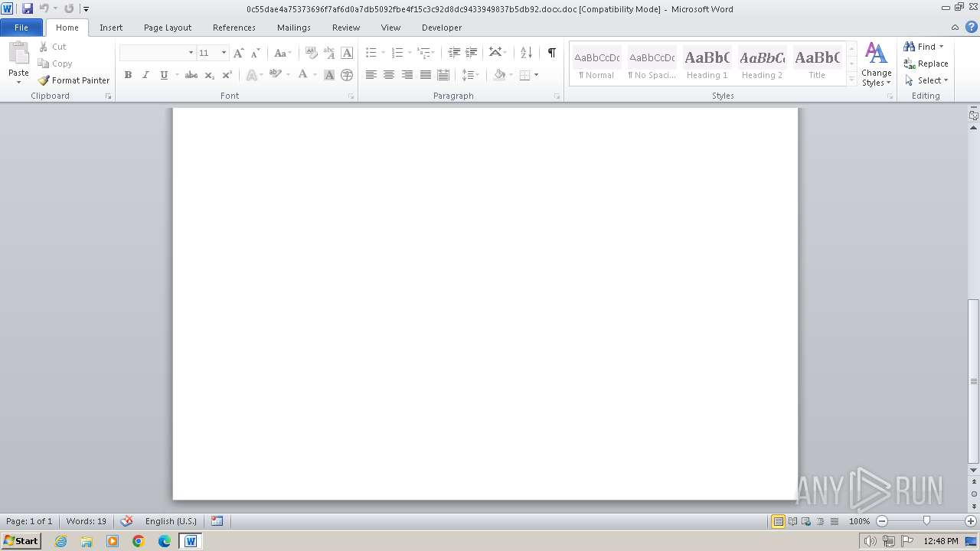This screenshot has height=551, width=980.
Task: Toggle Align Text Left
Action: pyautogui.click(x=371, y=75)
